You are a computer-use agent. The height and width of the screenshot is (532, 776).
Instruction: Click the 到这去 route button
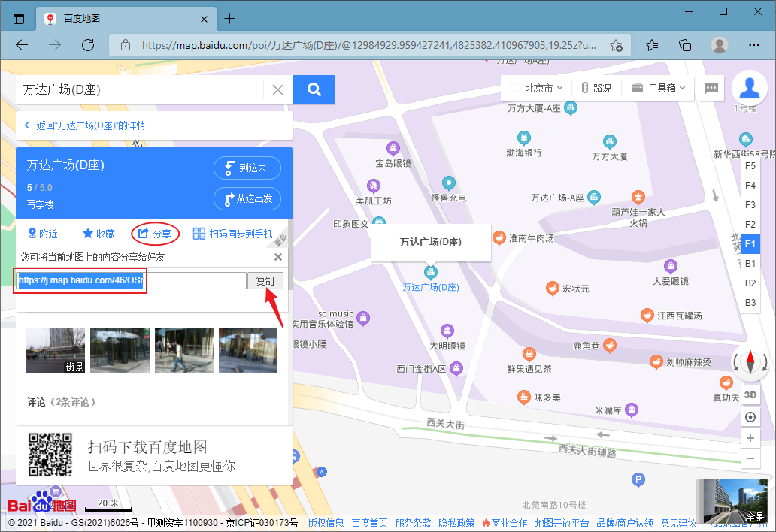247,168
